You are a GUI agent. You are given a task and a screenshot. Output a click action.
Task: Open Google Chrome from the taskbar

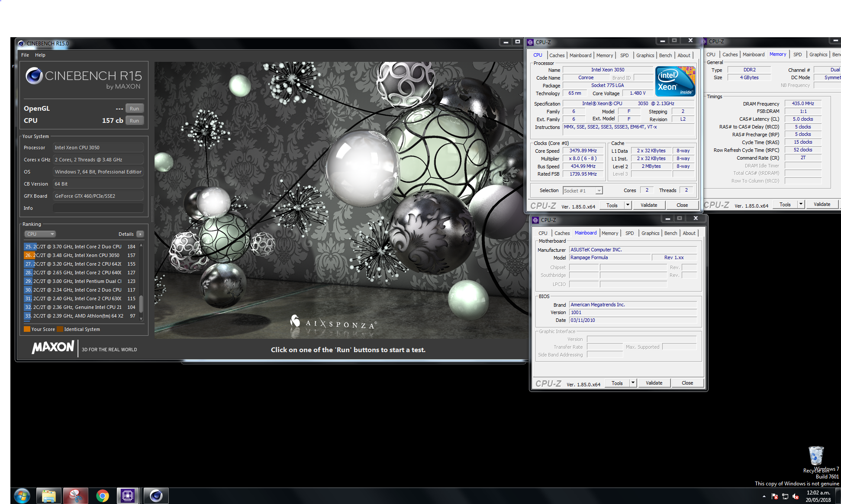click(x=103, y=496)
